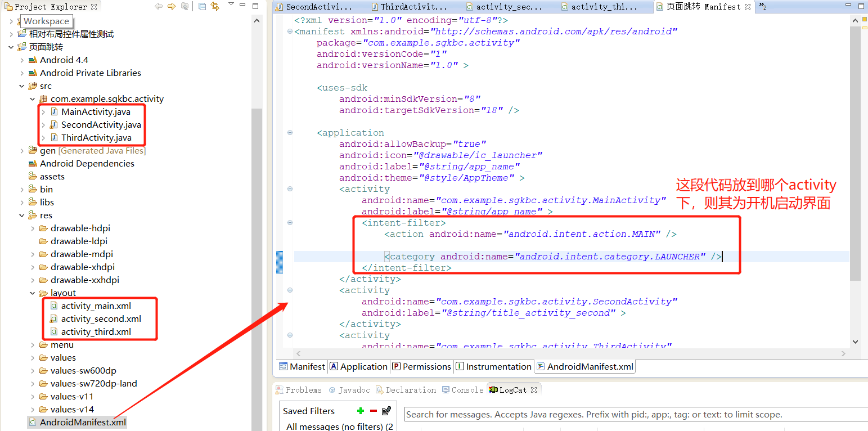The width and height of the screenshot is (868, 431).
Task: Open activity_third.xml layout file
Action: pyautogui.click(x=91, y=331)
